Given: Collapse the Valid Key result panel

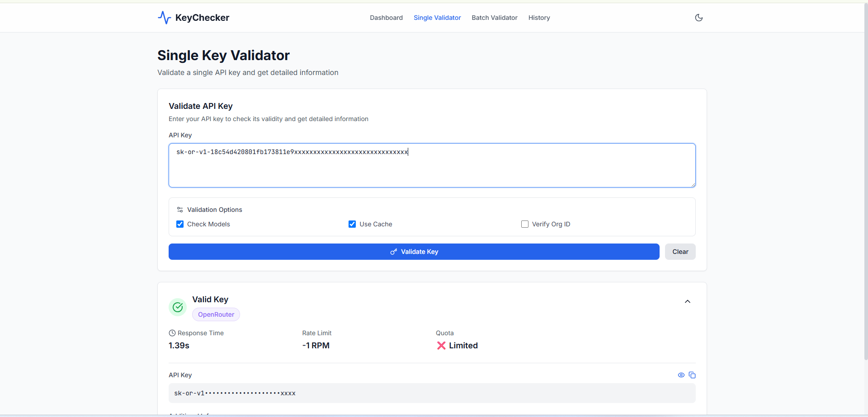Looking at the screenshot, I should [x=688, y=301].
